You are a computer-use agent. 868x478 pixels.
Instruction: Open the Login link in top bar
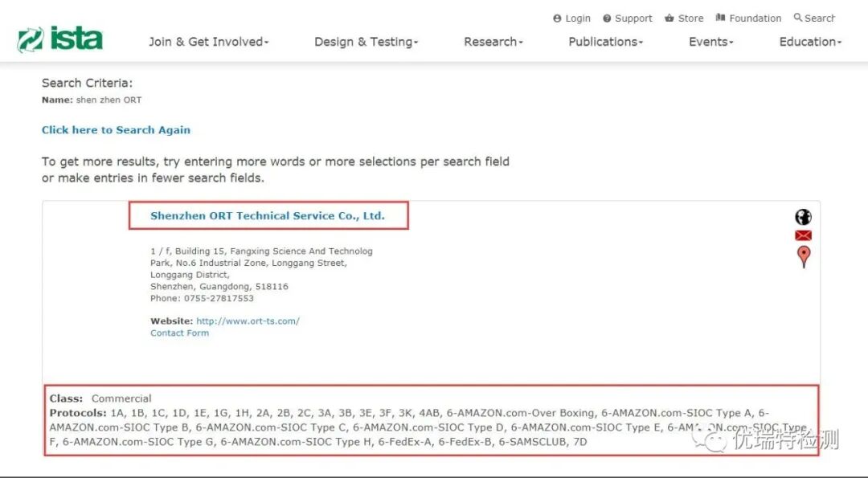pos(572,18)
